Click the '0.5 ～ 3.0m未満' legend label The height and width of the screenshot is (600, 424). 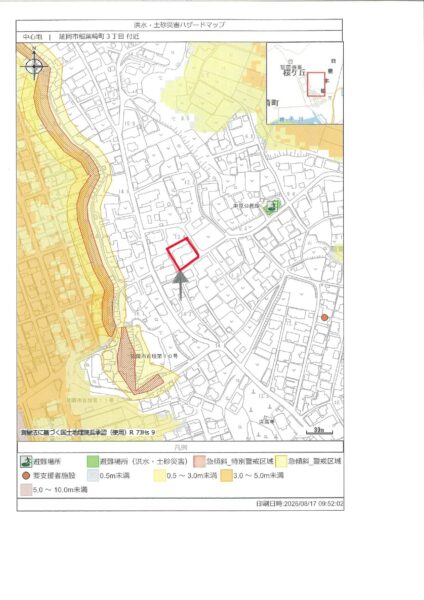(192, 476)
